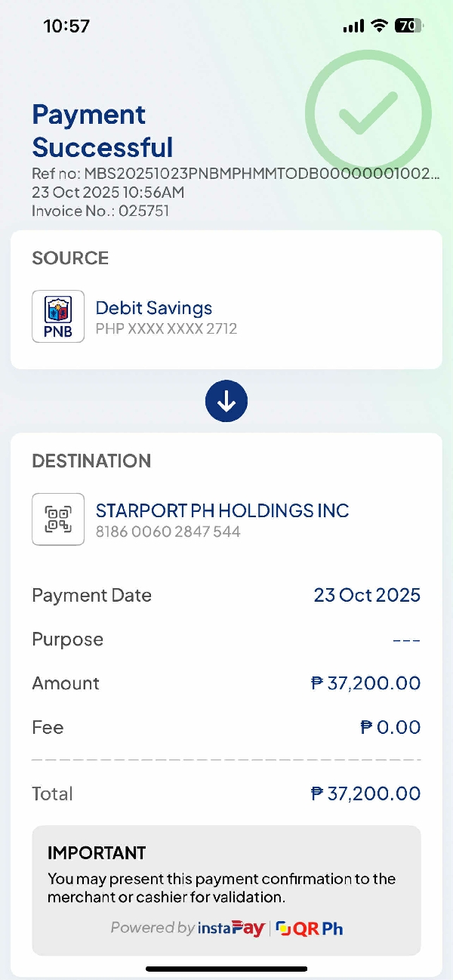Screen dimensions: 453x980
Task: Click the Payment Date value 23 Oct 2025
Action: coord(367,595)
